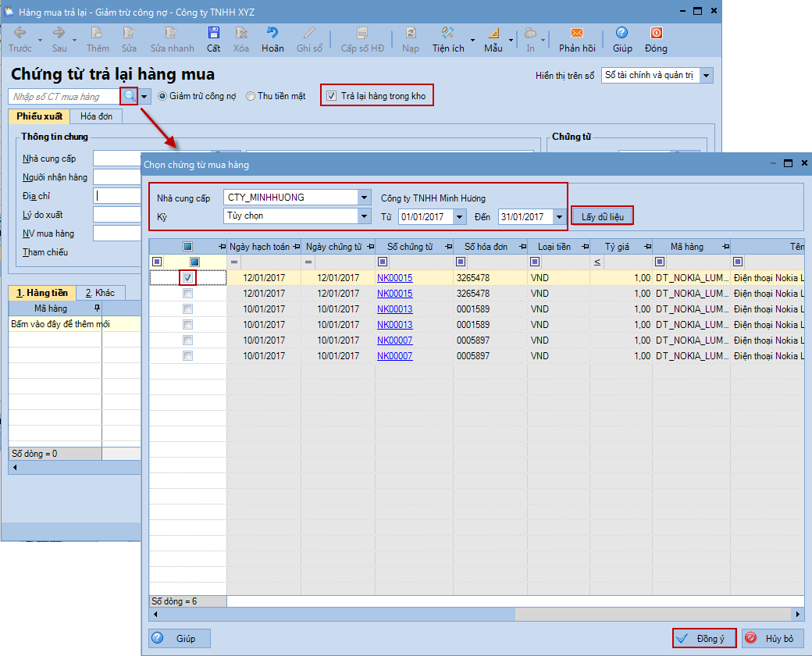
Task: Open the 1. Hàng tiền tab
Action: coord(42,293)
